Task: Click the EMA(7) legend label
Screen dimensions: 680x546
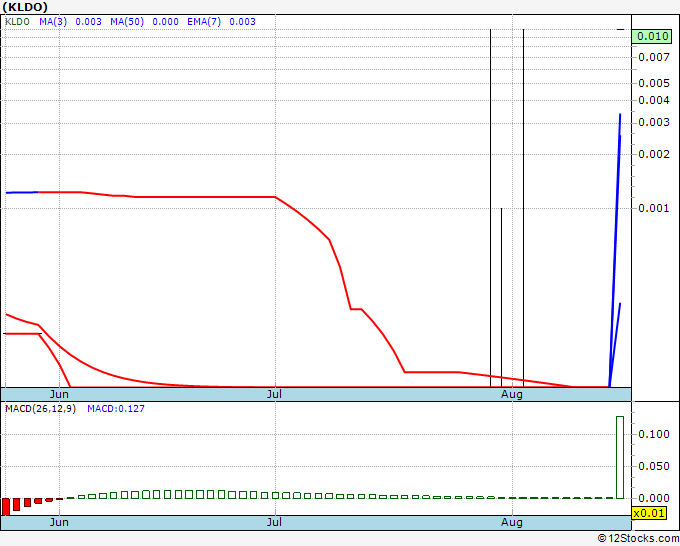Action: 204,22
